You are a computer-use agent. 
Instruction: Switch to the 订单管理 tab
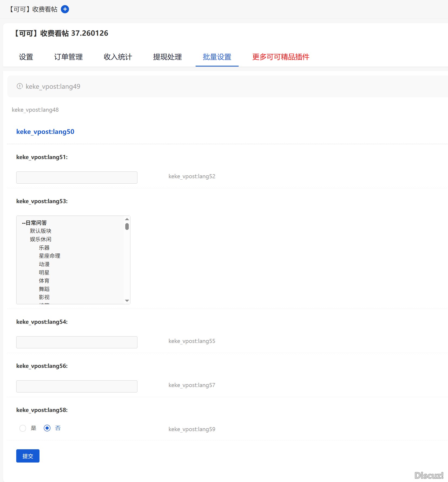click(x=68, y=57)
